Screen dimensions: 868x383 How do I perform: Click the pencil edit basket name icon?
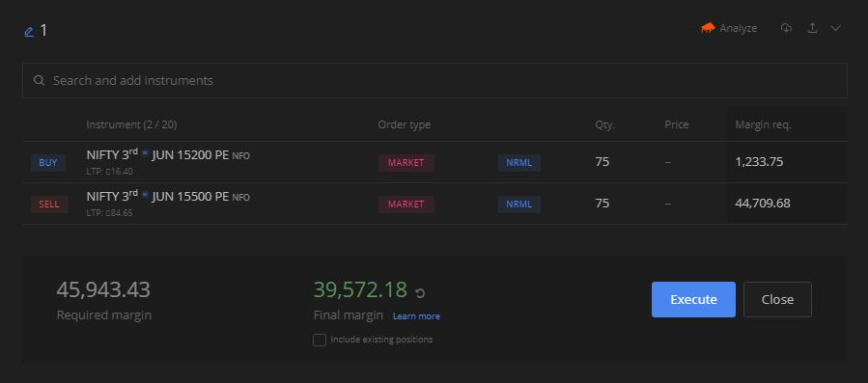(x=29, y=32)
